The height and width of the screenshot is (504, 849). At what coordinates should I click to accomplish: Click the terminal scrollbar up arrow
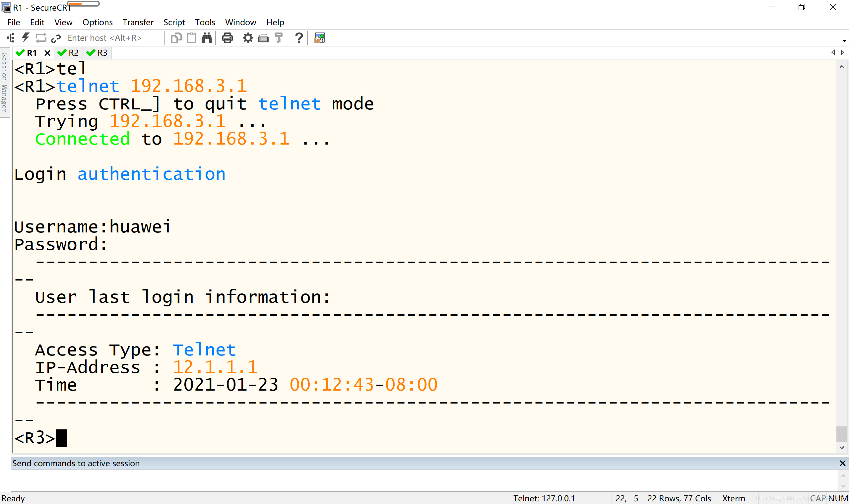pos(841,67)
